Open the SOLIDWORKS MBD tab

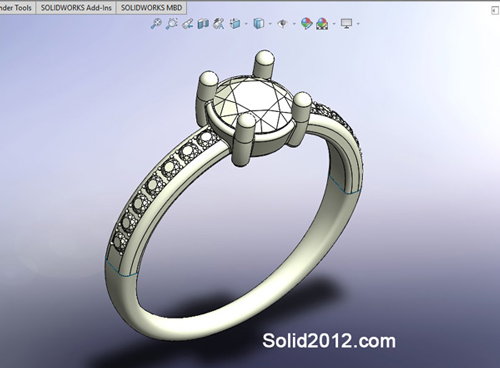[x=151, y=8]
